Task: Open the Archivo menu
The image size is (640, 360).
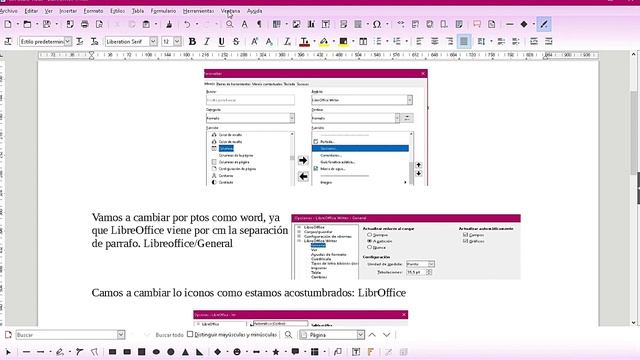Action: click(x=9, y=11)
